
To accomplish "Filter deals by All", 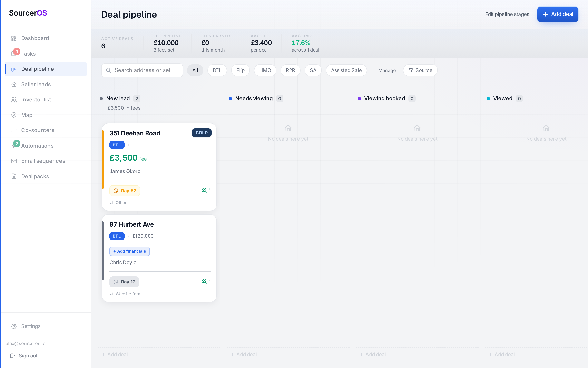I will tap(195, 70).
